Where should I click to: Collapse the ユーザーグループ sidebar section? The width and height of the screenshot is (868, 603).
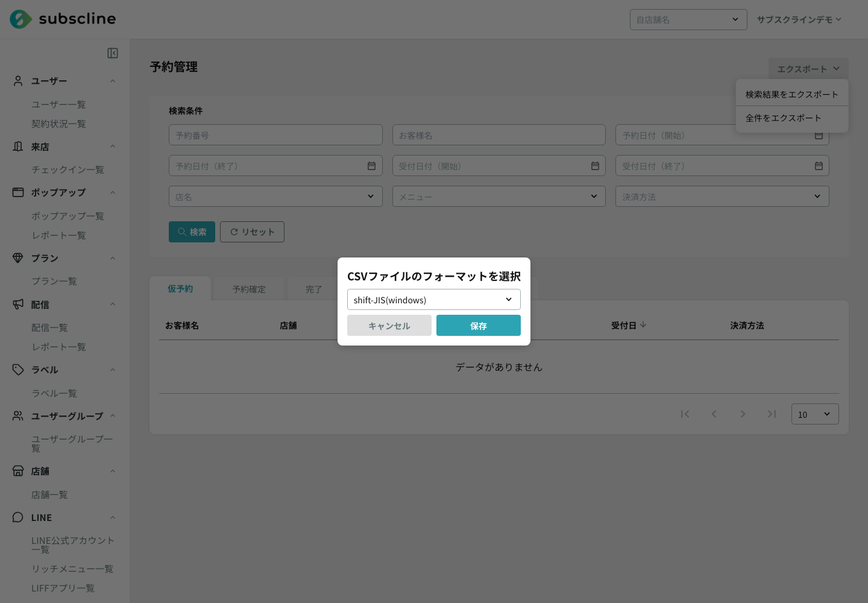pyautogui.click(x=113, y=416)
